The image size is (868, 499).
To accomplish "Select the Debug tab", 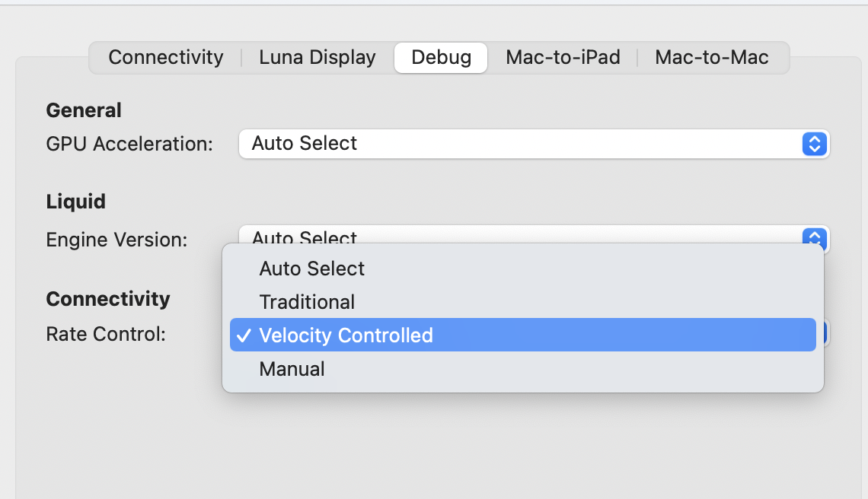I will click(441, 58).
